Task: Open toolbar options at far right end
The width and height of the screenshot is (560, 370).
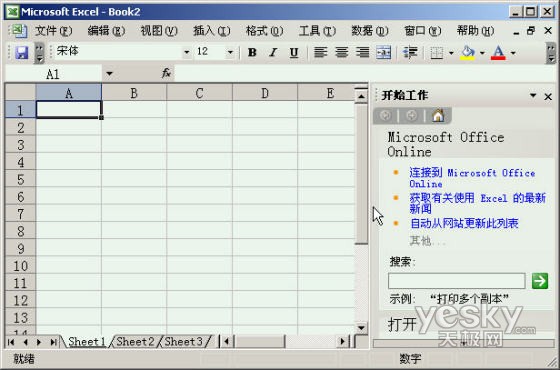Action: [x=551, y=53]
